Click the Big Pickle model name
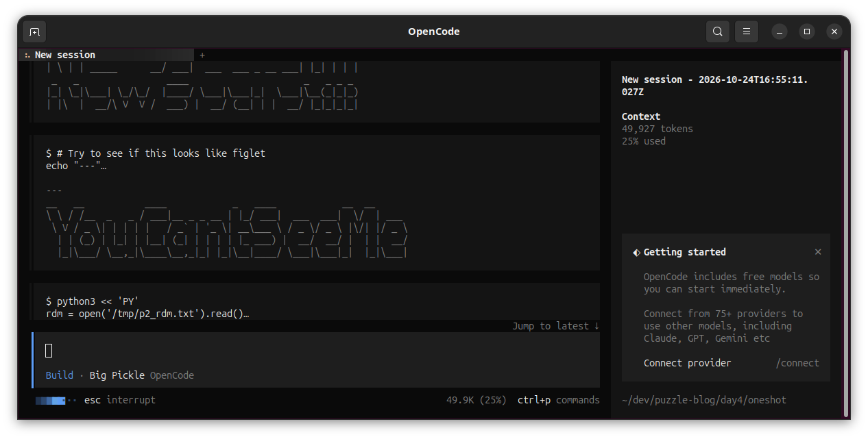This screenshot has width=868, height=439. [117, 375]
